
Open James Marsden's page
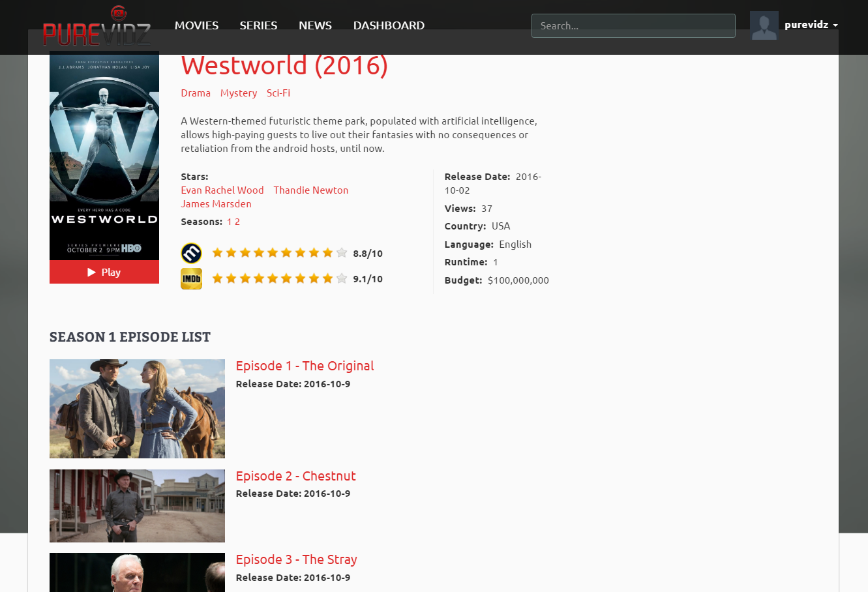tap(216, 204)
